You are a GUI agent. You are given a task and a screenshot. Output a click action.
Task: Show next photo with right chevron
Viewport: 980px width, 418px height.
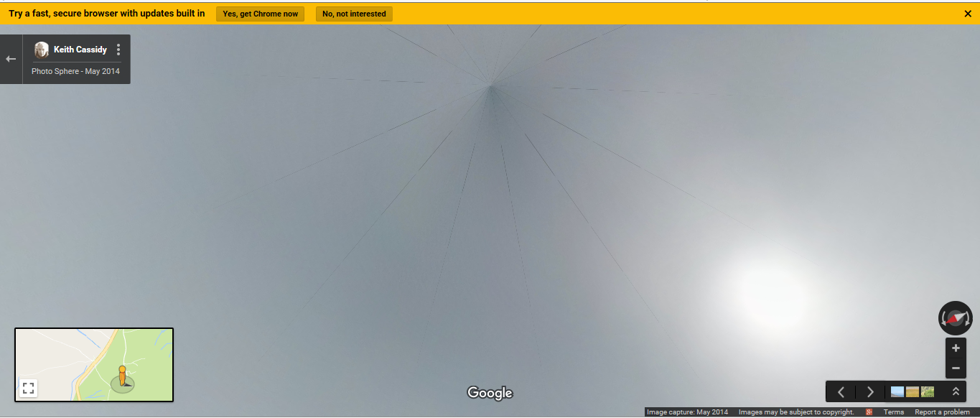(870, 391)
